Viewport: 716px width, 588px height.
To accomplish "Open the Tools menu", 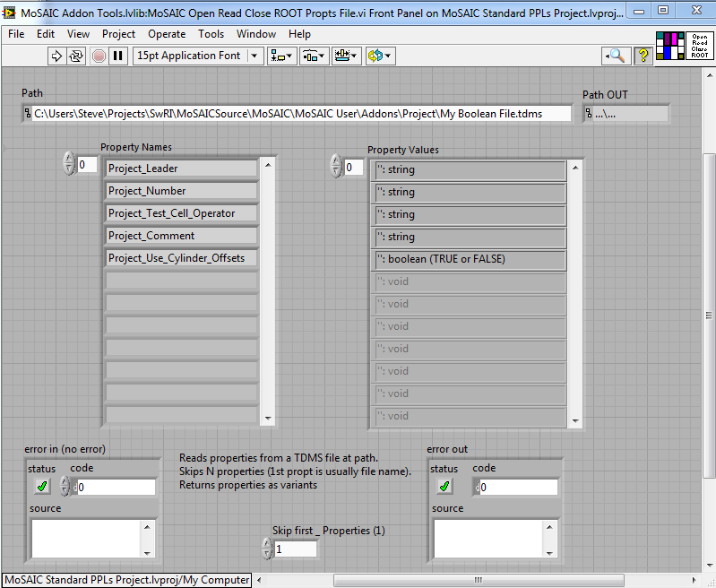I will pos(211,34).
